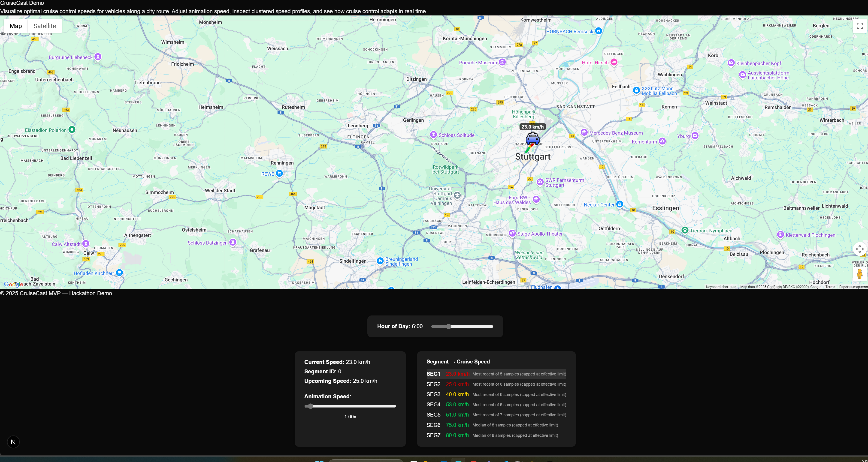Click the Porsche Museum map pin
Screen dimensions: 868x462
[502, 62]
